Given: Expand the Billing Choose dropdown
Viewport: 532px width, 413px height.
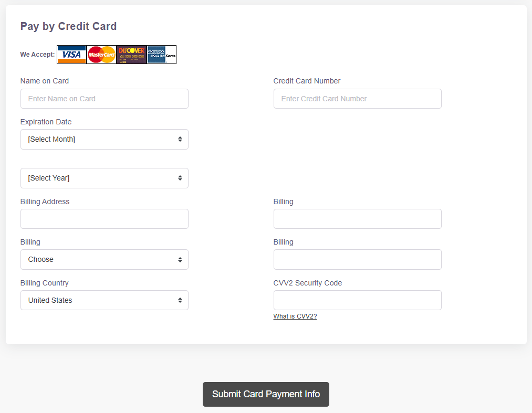Looking at the screenshot, I should 105,259.
